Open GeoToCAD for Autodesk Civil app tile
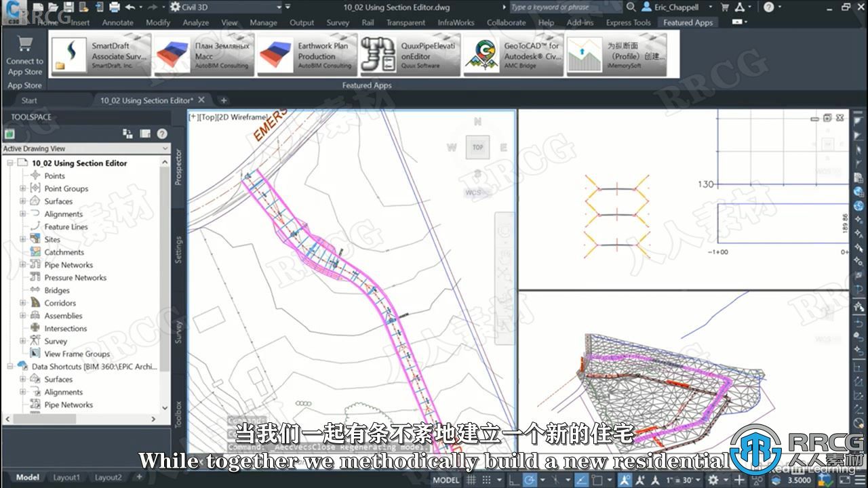 tap(513, 55)
